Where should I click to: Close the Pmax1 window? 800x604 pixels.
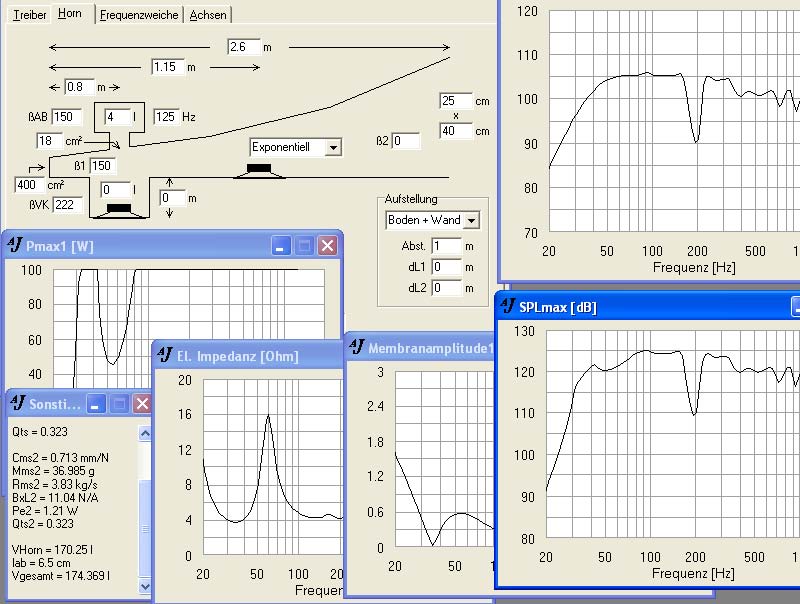(x=328, y=246)
